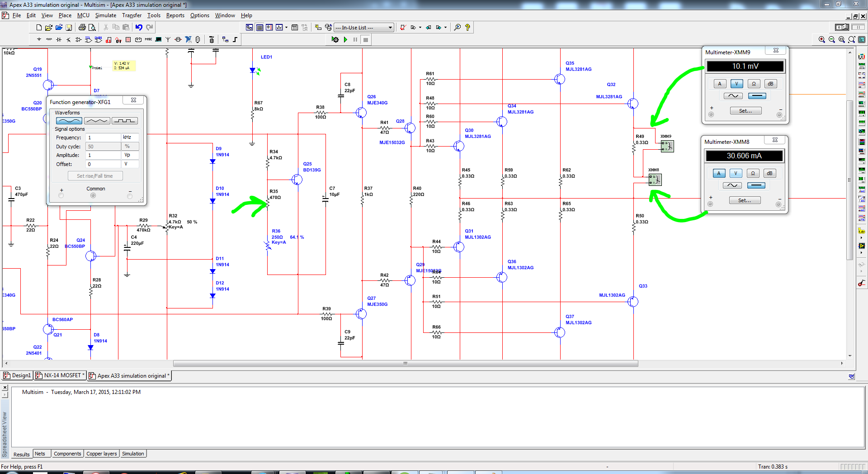The height and width of the screenshot is (474, 868).
Task: Set XMM8 multimeter to Voltmeter mode
Action: (x=736, y=173)
